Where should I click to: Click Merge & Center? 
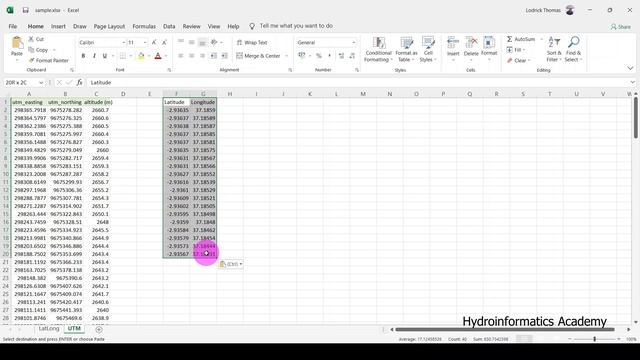[x=258, y=56]
